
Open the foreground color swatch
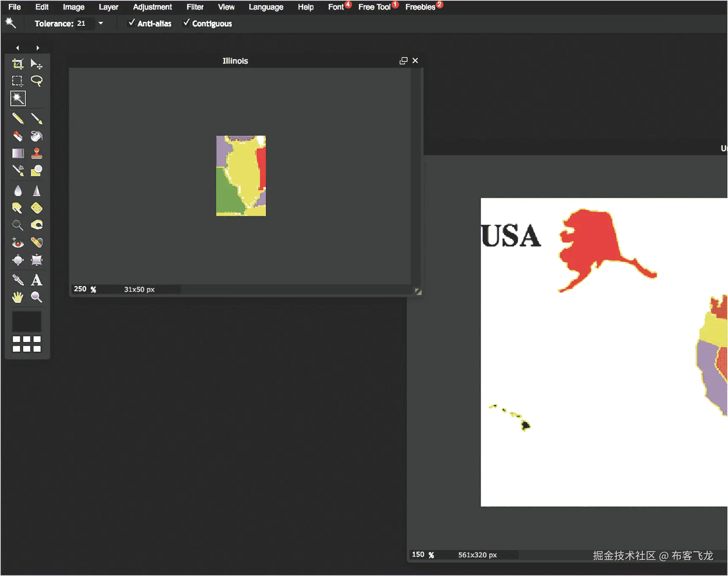27,321
